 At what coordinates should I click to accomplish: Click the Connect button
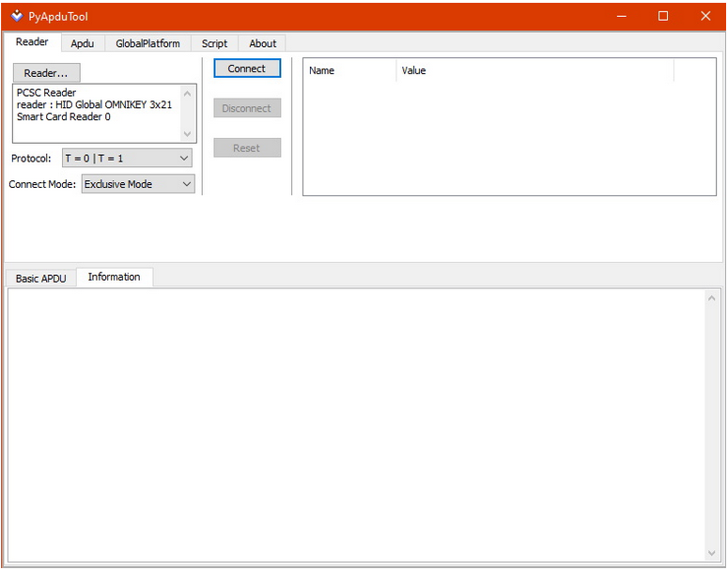point(247,69)
